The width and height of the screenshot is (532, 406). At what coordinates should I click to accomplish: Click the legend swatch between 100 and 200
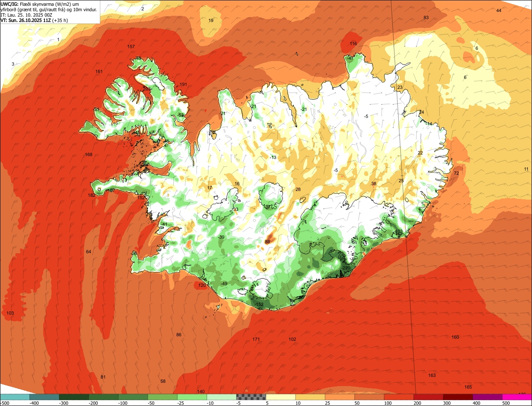pyautogui.click(x=399, y=397)
